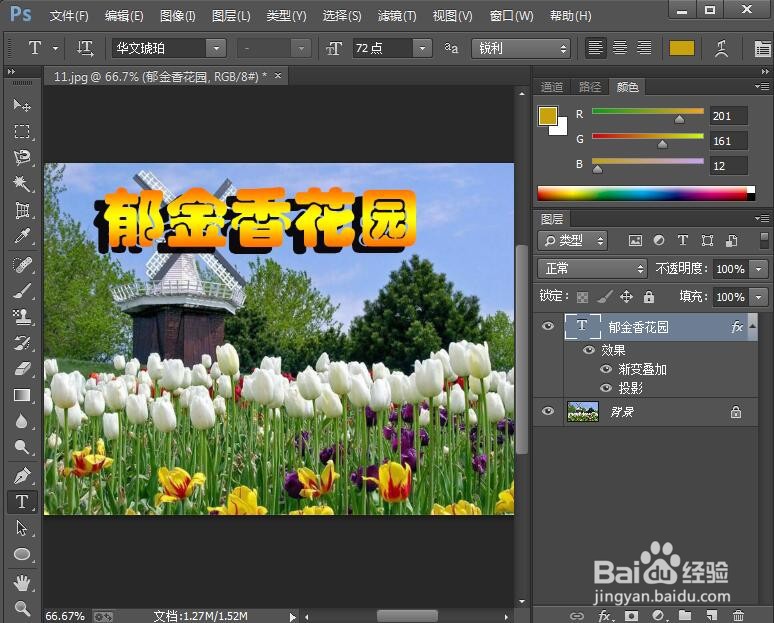Select the Horizontal Type tool
This screenshot has width=774, height=623.
pos(22,502)
